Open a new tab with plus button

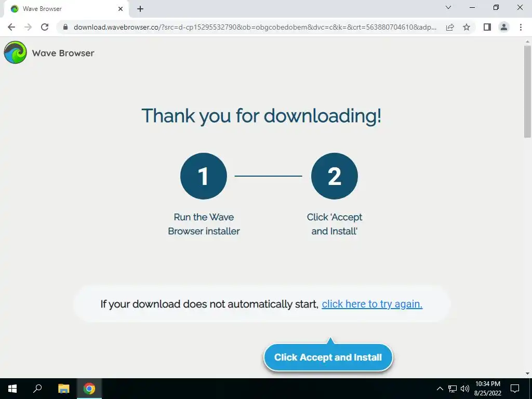tap(140, 9)
